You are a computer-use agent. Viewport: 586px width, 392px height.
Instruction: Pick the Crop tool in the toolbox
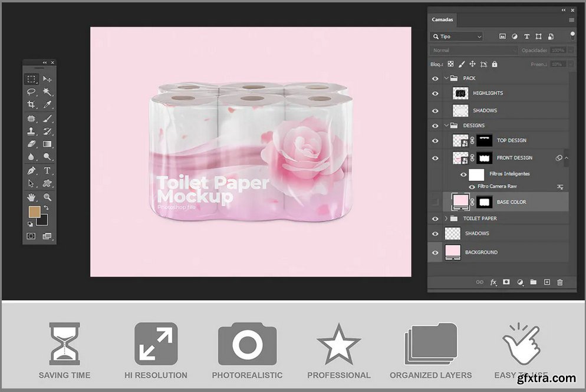tap(31, 105)
